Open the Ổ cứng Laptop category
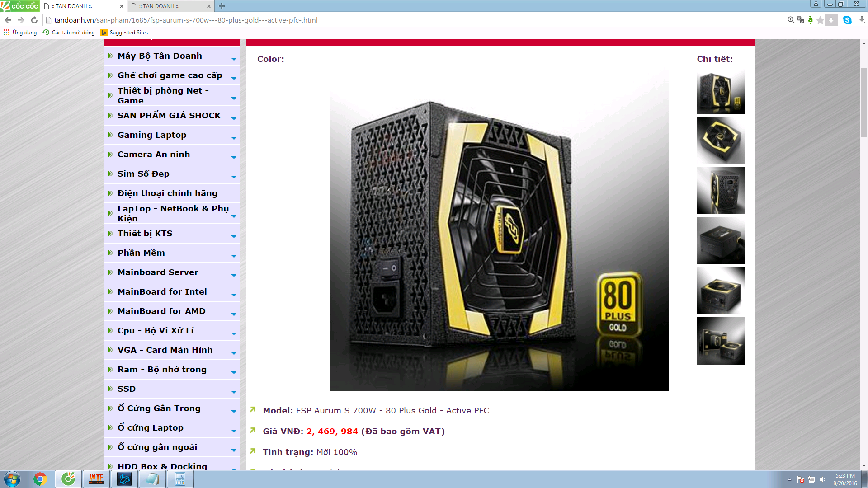 click(172, 428)
